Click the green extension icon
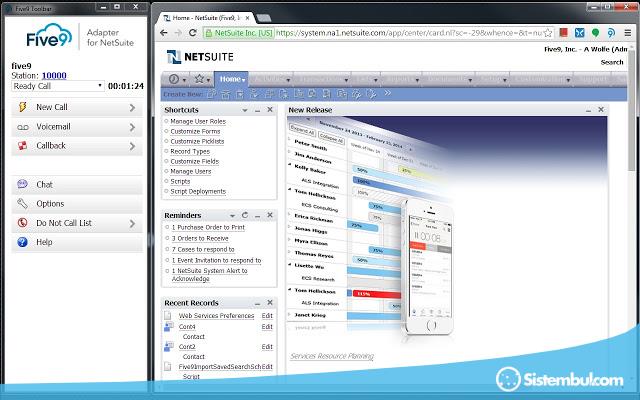 [x=596, y=33]
